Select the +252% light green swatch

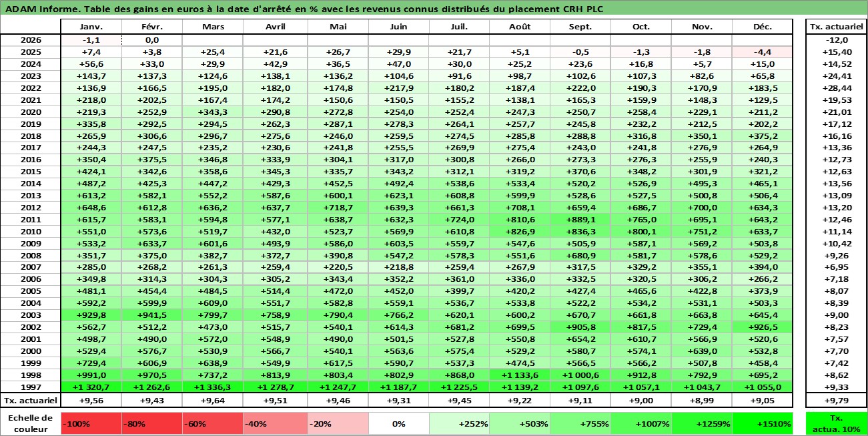tap(459, 423)
